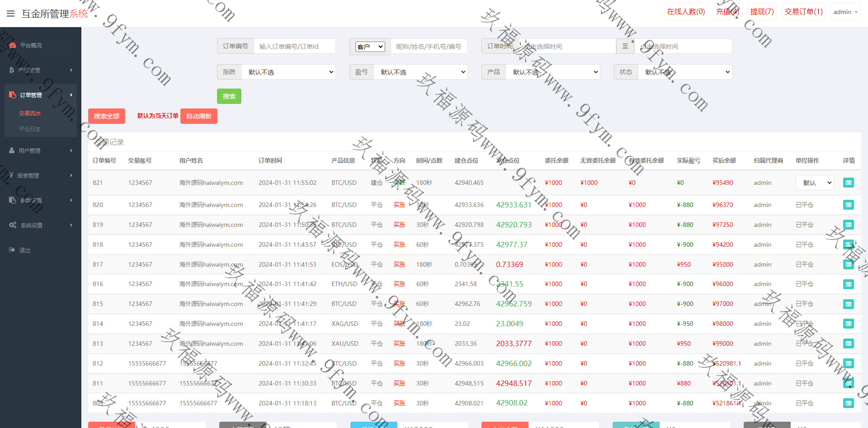Viewport: 868px width, 428px height.
Task: Click the 订单编号 input field
Action: 294,47
